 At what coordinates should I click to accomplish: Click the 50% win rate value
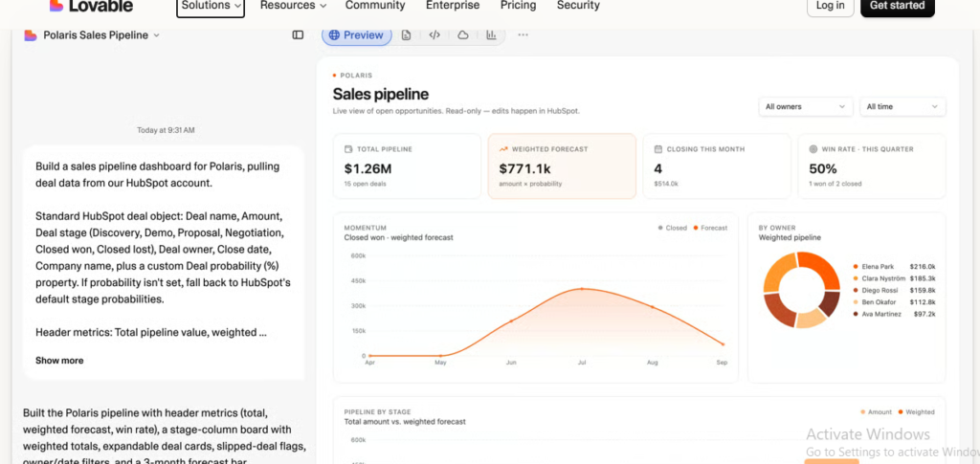point(822,168)
